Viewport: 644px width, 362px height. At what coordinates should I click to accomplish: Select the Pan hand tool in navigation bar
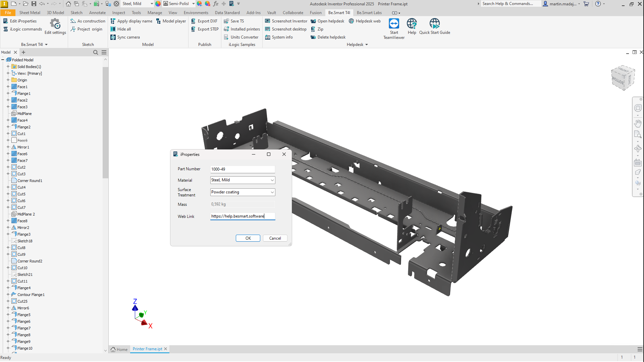[638, 123]
